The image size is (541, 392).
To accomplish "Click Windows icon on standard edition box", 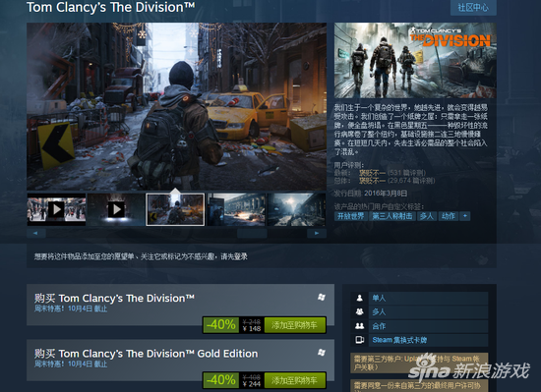I will [322, 297].
